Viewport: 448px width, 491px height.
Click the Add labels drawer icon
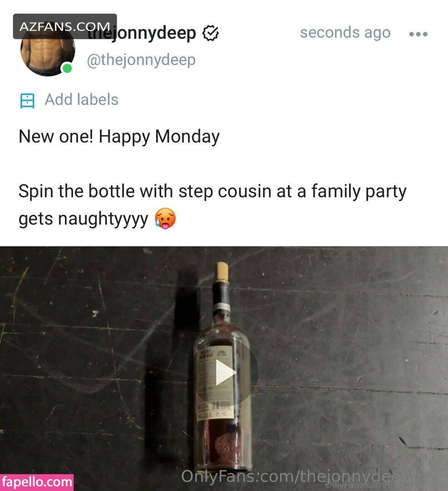coord(27,100)
